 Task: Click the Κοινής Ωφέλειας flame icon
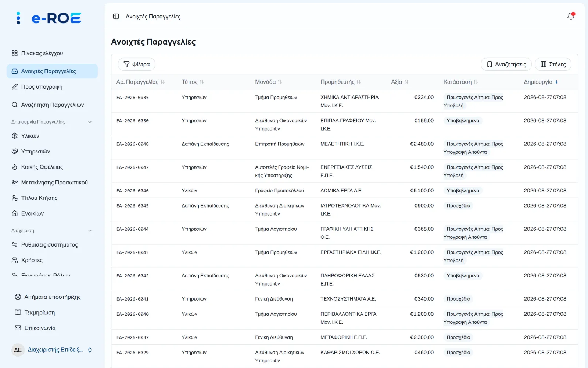click(x=15, y=167)
